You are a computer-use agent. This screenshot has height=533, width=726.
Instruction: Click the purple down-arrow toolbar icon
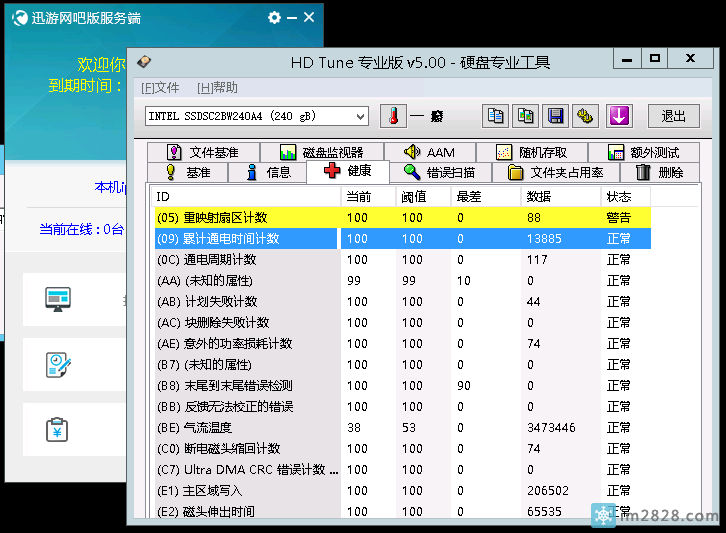pyautogui.click(x=619, y=116)
